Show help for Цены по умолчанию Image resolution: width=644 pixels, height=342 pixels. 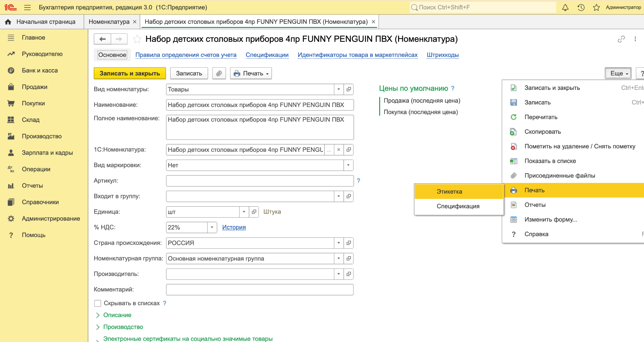453,88
